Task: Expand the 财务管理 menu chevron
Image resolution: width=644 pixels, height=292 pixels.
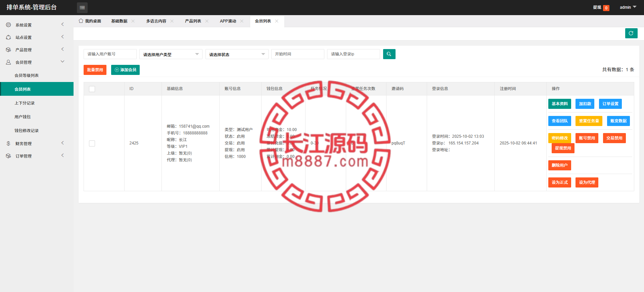Action: click(62, 143)
